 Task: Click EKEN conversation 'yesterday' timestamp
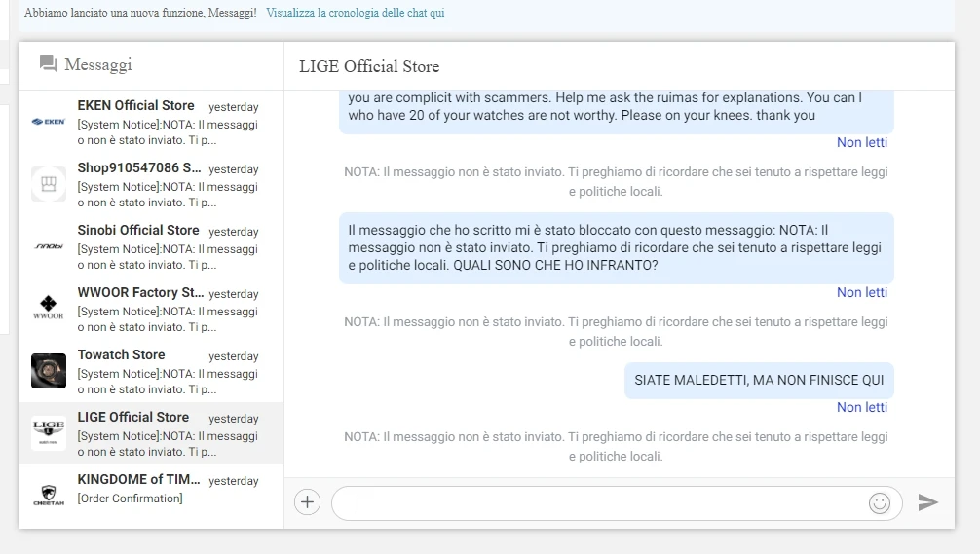pos(233,107)
